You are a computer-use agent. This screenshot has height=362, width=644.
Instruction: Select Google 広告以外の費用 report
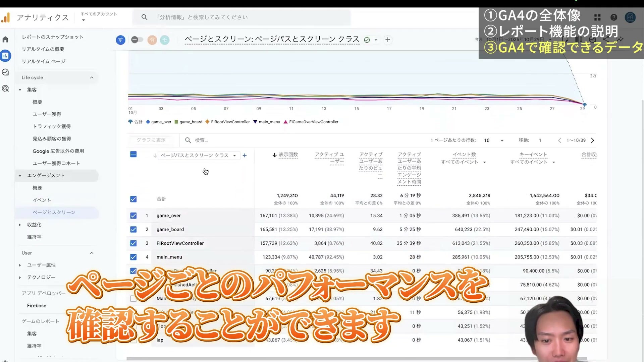(x=58, y=151)
